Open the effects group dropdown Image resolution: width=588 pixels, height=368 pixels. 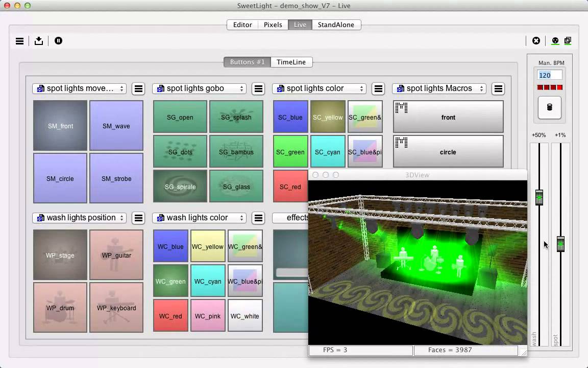(x=290, y=218)
